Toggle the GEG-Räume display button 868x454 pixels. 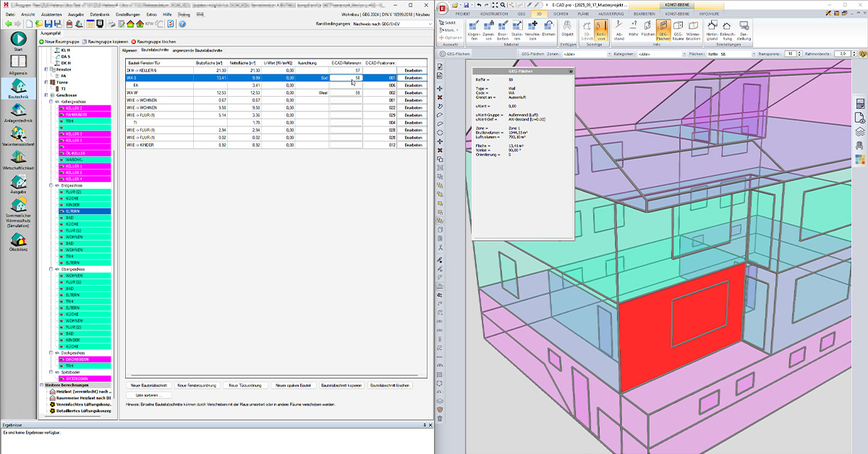tap(680, 30)
